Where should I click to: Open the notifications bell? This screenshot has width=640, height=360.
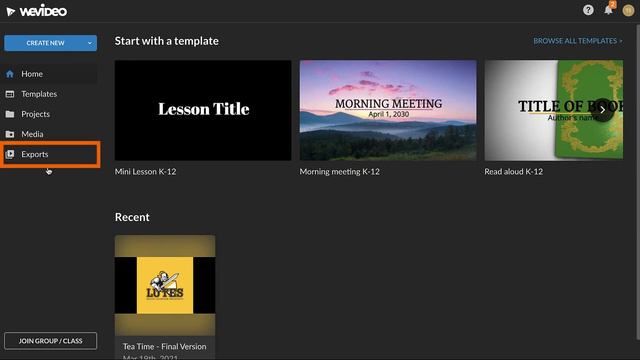pos(609,10)
